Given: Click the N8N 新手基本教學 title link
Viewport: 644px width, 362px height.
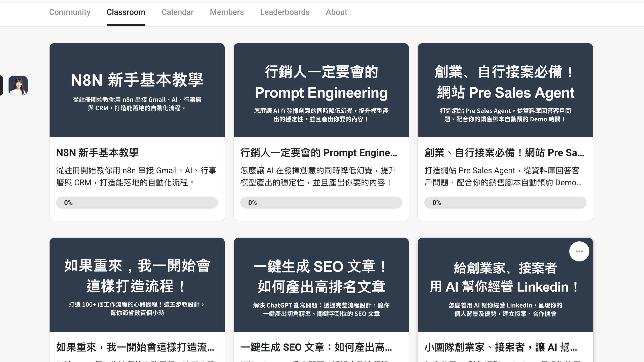Looking at the screenshot, I should (x=97, y=153).
